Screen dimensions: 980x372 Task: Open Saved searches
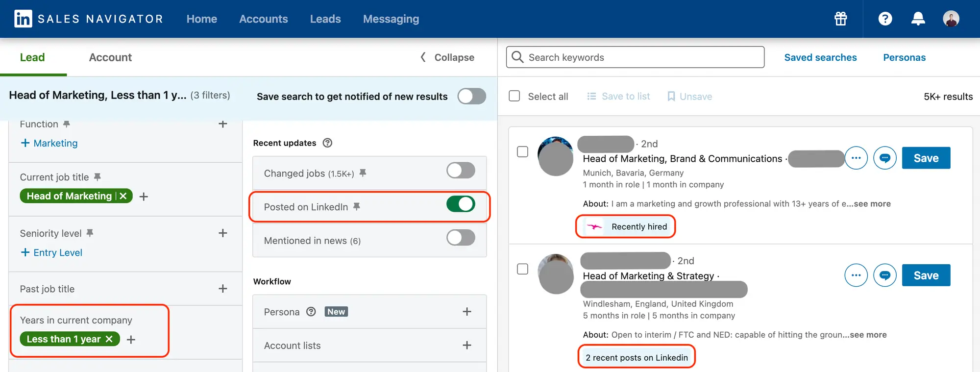[x=820, y=57]
